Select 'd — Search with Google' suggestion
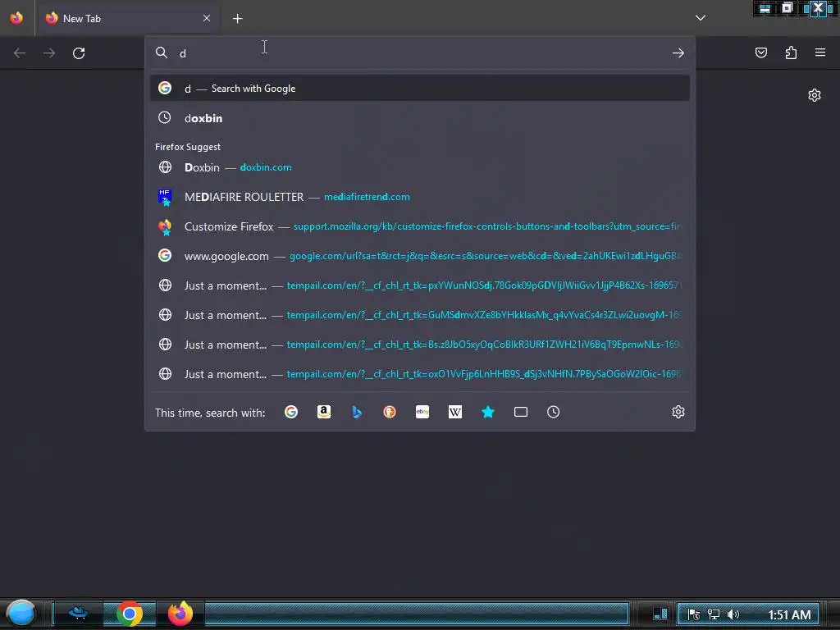 click(x=420, y=89)
